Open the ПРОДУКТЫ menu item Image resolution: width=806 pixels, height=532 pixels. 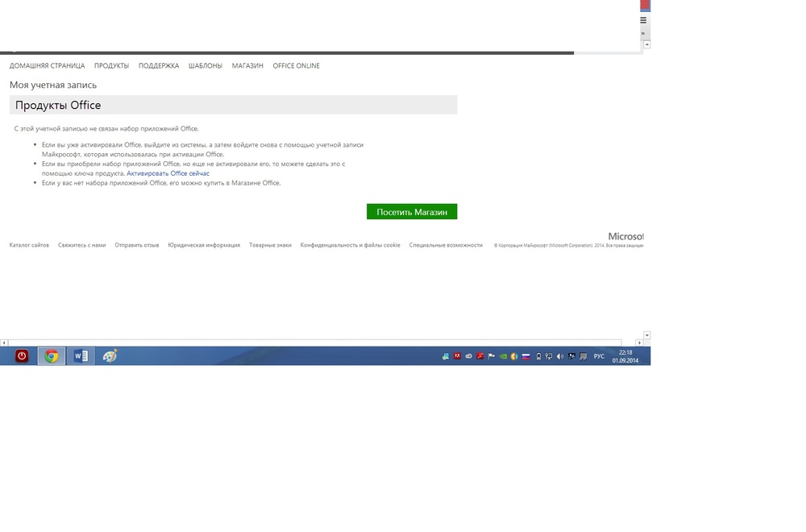point(111,66)
